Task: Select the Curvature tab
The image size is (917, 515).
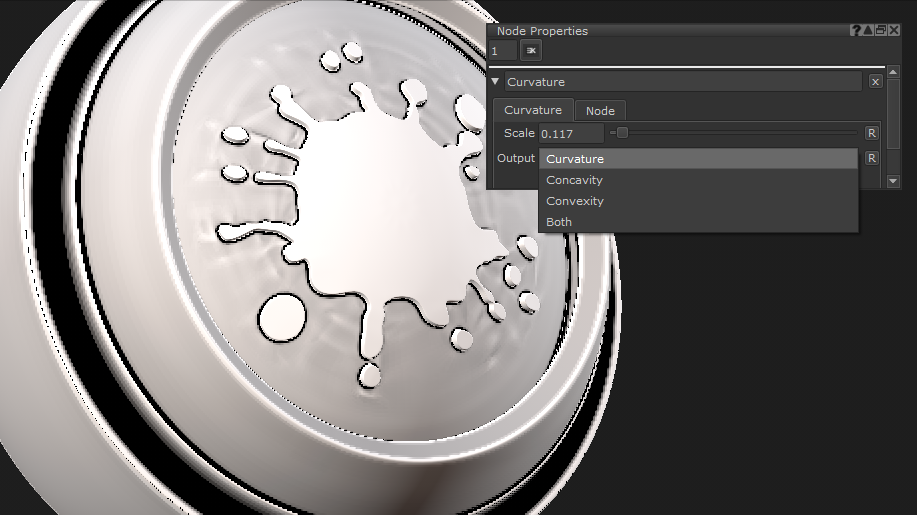Action: tap(532, 111)
